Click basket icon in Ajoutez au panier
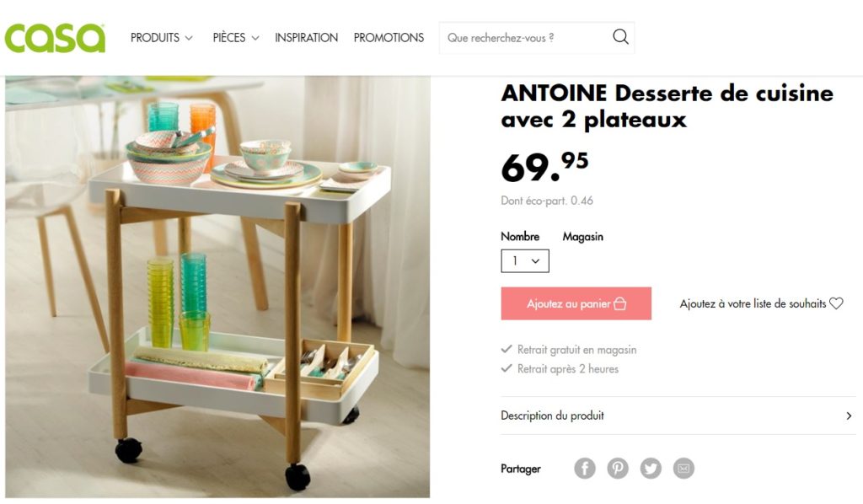863x504 pixels. [619, 303]
